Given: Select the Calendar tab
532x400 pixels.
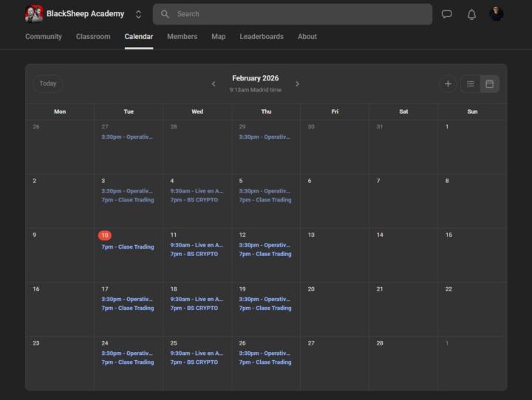Looking at the screenshot, I should (x=139, y=37).
